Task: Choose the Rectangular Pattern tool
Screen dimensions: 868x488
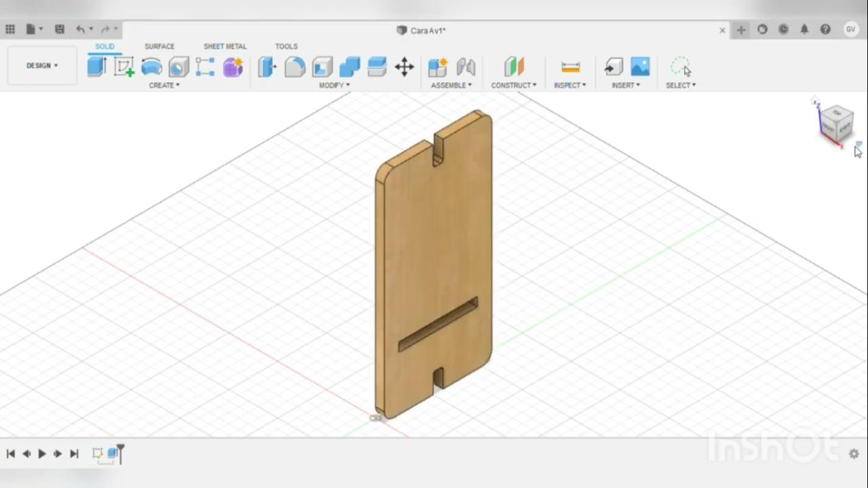Action: (205, 67)
